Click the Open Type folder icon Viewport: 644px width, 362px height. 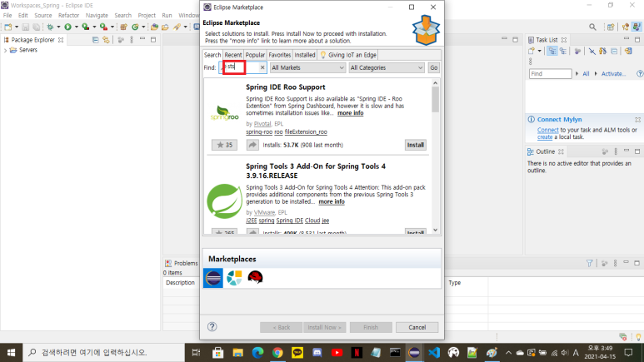(x=154, y=27)
